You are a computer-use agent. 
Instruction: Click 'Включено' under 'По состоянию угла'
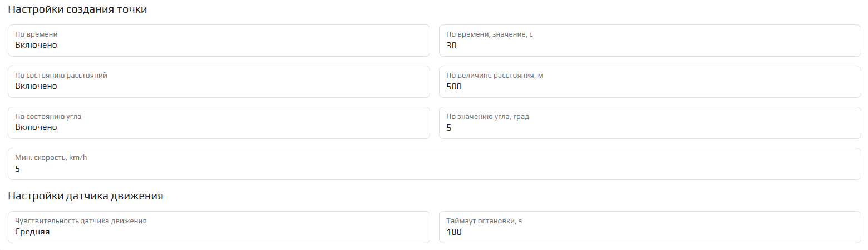36,128
